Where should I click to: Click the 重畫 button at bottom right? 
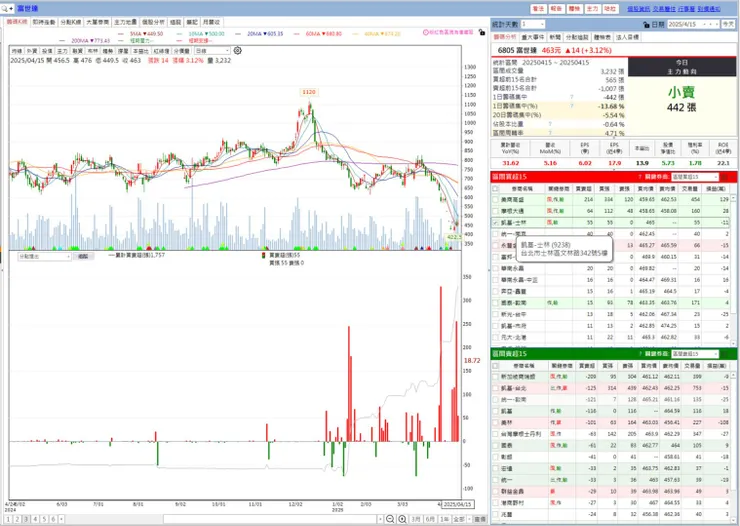pos(480,519)
